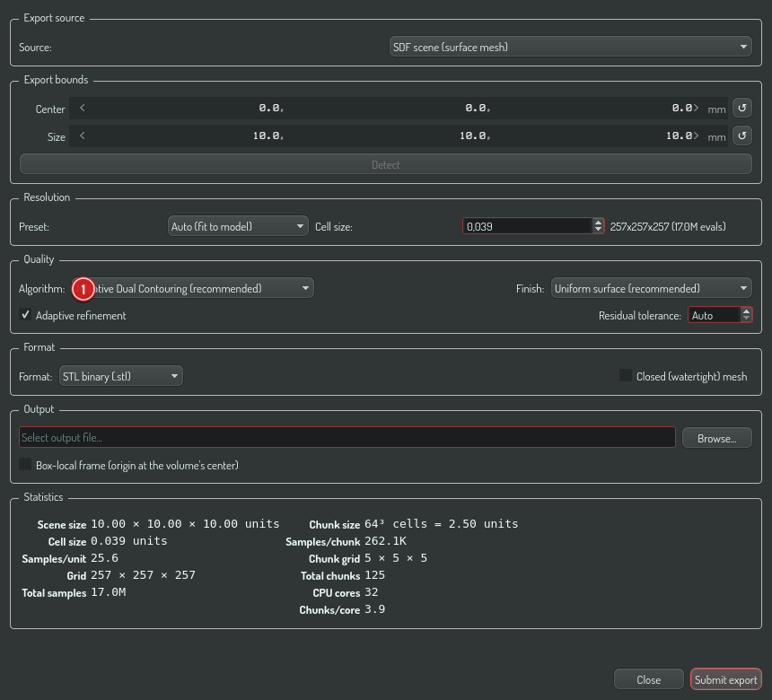772x700 pixels.
Task: Open the Source dropdown
Action: 570,47
